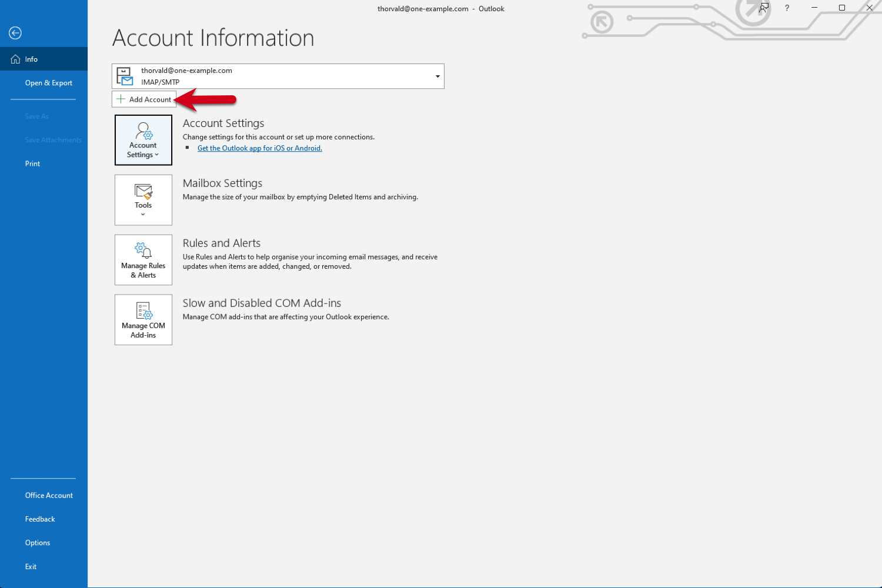Expand the account selector dropdown arrow
This screenshot has height=588, width=882.
tap(437, 76)
